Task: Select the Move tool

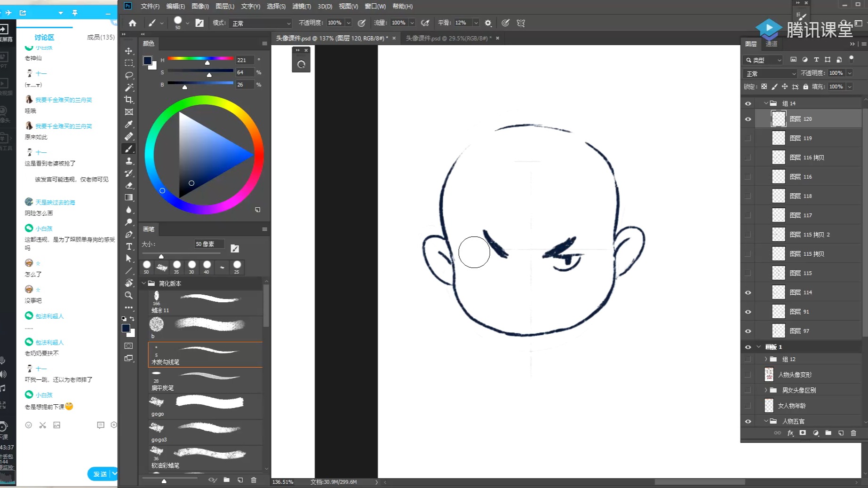Action: [128, 51]
